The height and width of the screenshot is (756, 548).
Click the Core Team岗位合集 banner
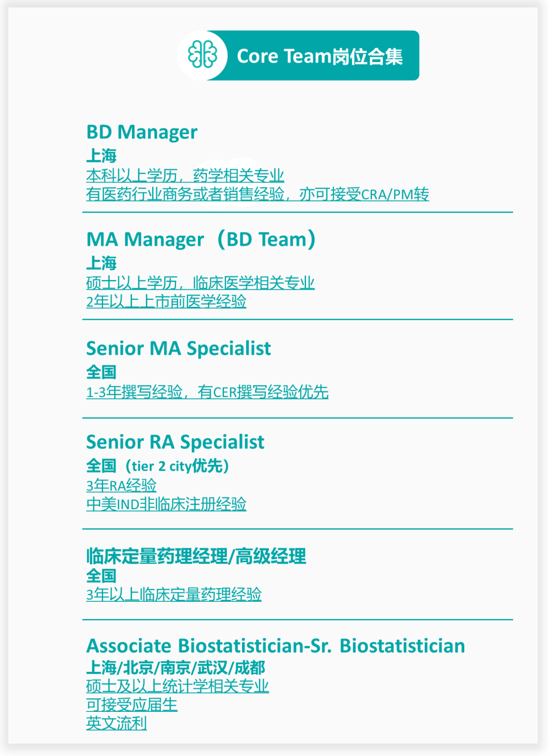pos(320,56)
